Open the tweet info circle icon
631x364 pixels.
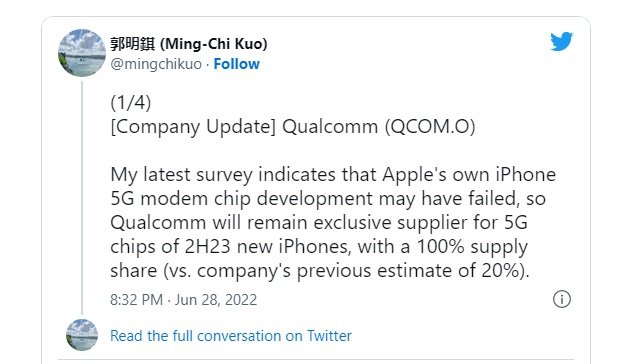(x=562, y=299)
